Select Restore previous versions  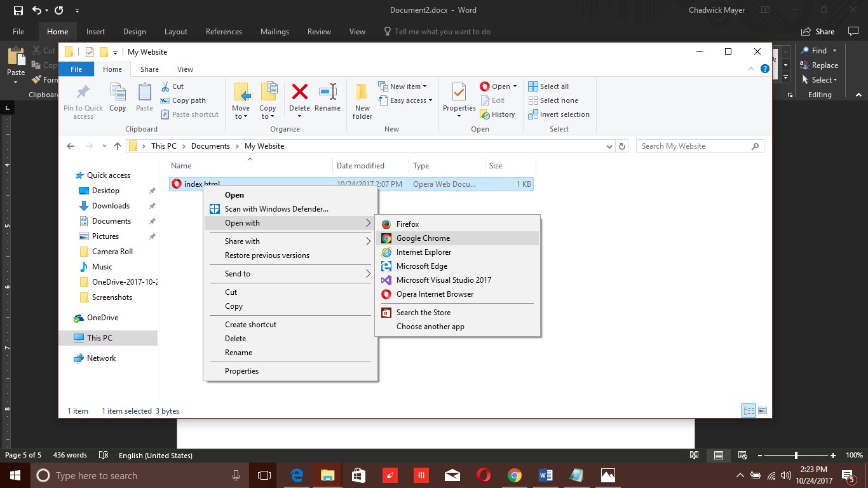click(x=290, y=255)
